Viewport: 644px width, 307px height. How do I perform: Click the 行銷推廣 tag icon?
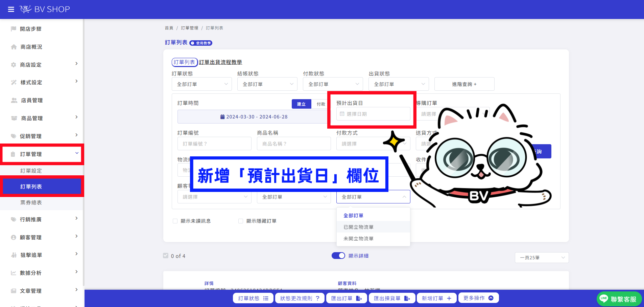click(14, 219)
